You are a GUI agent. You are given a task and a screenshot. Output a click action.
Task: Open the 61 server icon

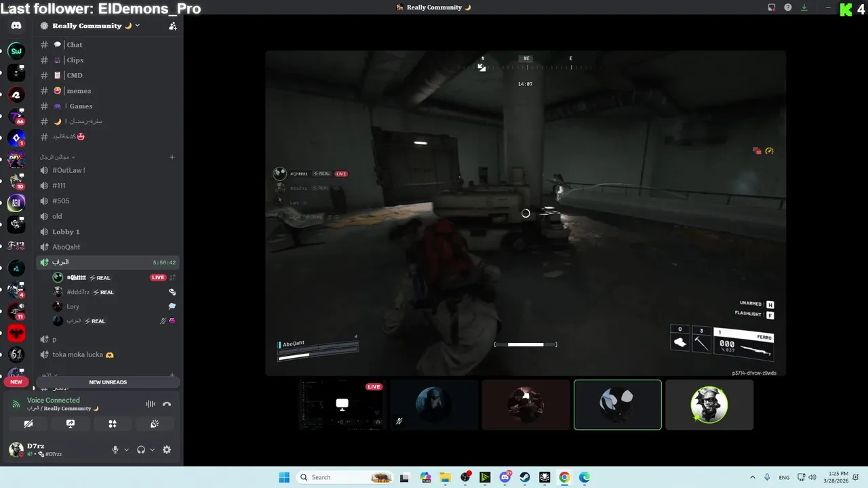[x=16, y=354]
